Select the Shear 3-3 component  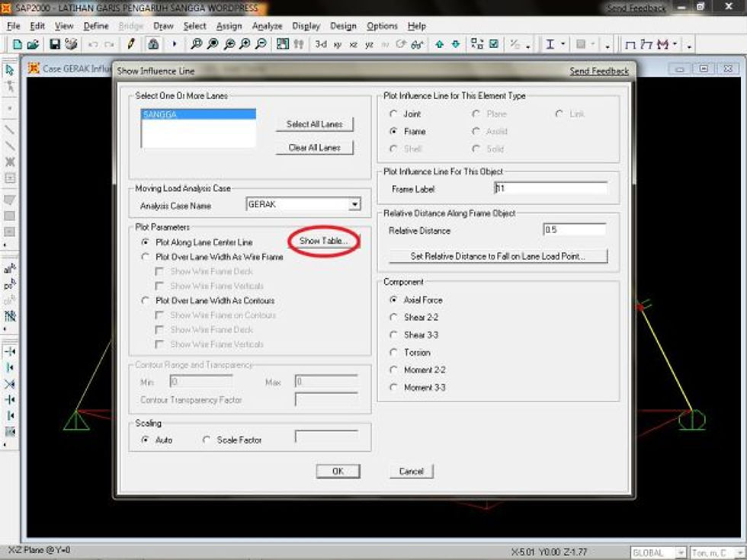(x=393, y=335)
